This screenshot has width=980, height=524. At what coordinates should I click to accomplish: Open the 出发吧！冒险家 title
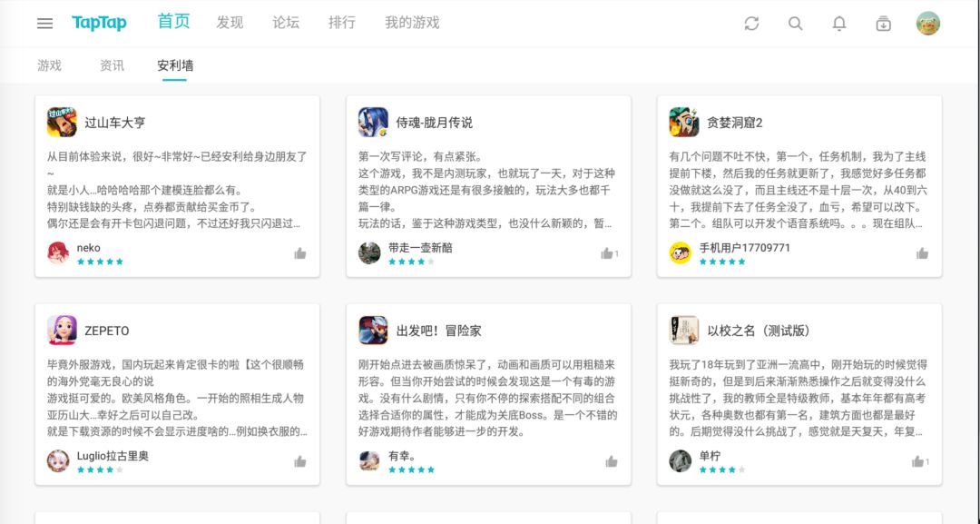(439, 331)
